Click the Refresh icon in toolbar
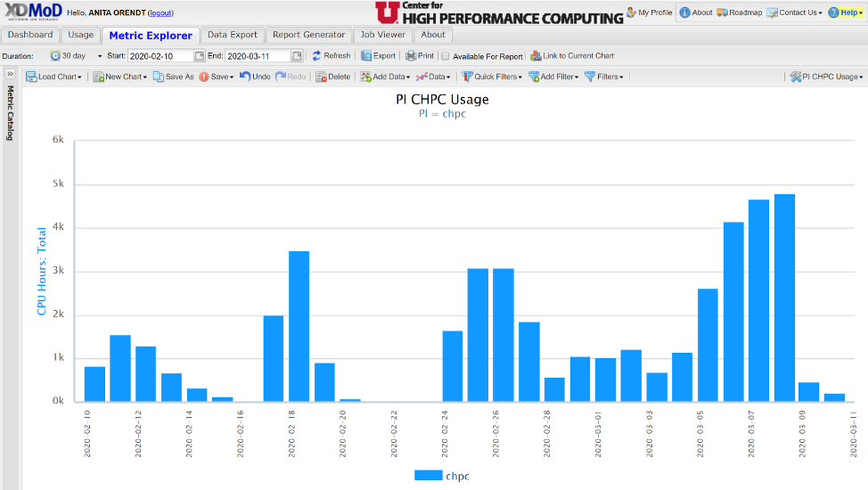This screenshot has height=490, width=868. [x=316, y=56]
